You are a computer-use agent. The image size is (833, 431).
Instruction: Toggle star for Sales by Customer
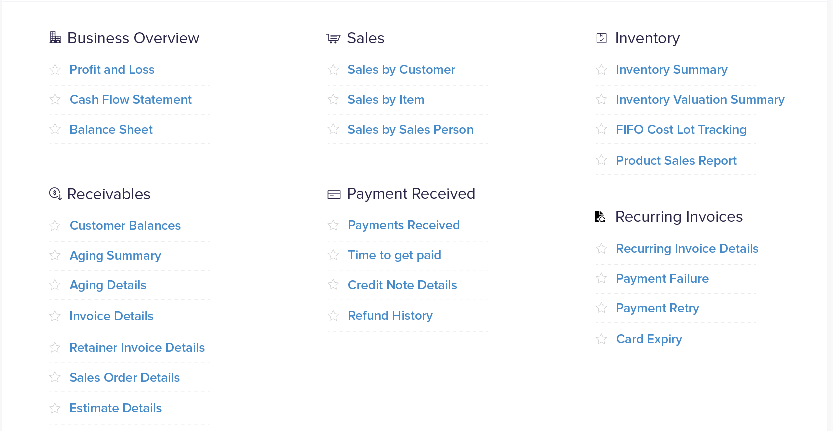pos(334,70)
